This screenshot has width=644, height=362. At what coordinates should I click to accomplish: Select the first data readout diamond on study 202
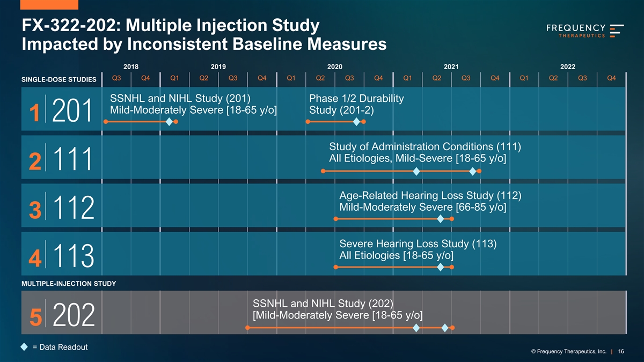(x=416, y=328)
